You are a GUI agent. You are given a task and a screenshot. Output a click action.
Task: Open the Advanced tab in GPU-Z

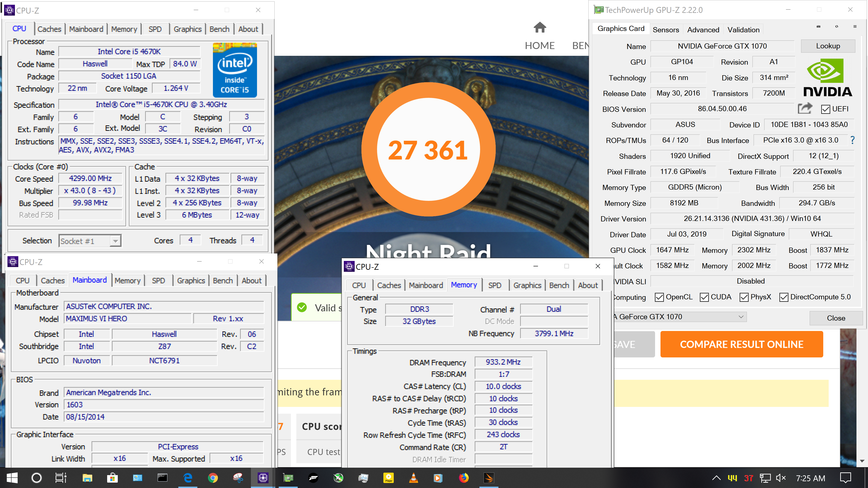[703, 30]
